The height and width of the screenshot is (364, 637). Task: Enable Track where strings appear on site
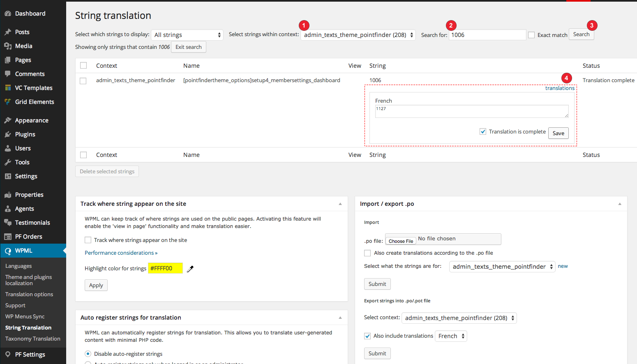88,240
